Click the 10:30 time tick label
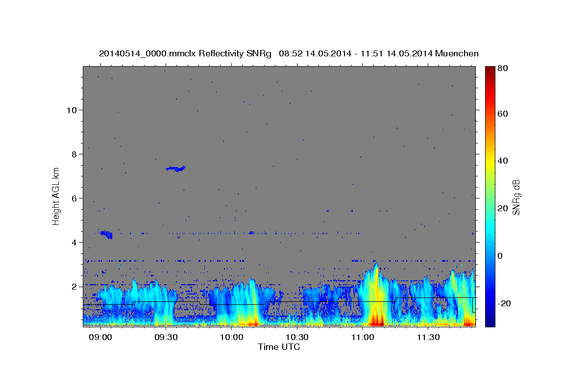 click(297, 338)
